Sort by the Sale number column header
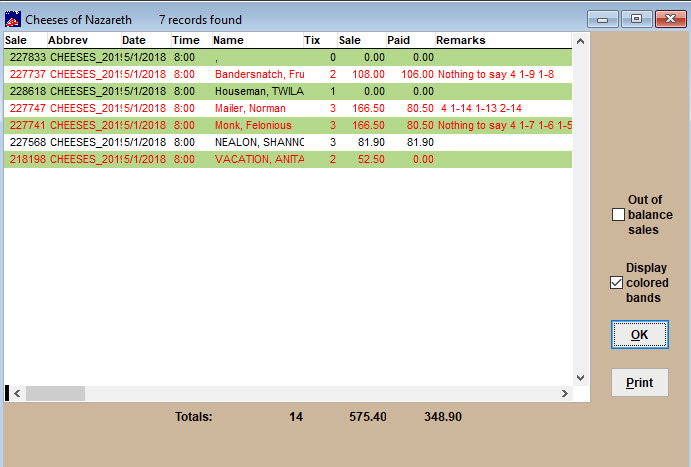Viewport: 691px width, 467px height. tap(17, 40)
